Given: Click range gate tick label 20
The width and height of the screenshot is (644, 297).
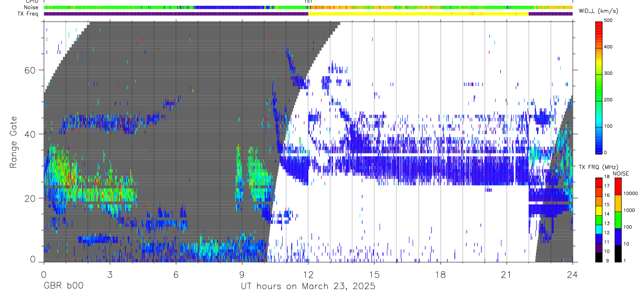Looking at the screenshot, I should (x=31, y=198).
